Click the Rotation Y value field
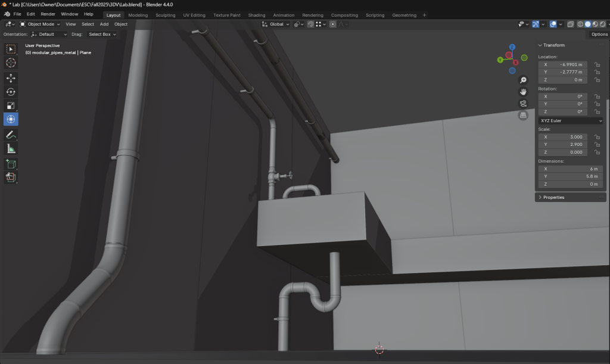 pos(562,104)
